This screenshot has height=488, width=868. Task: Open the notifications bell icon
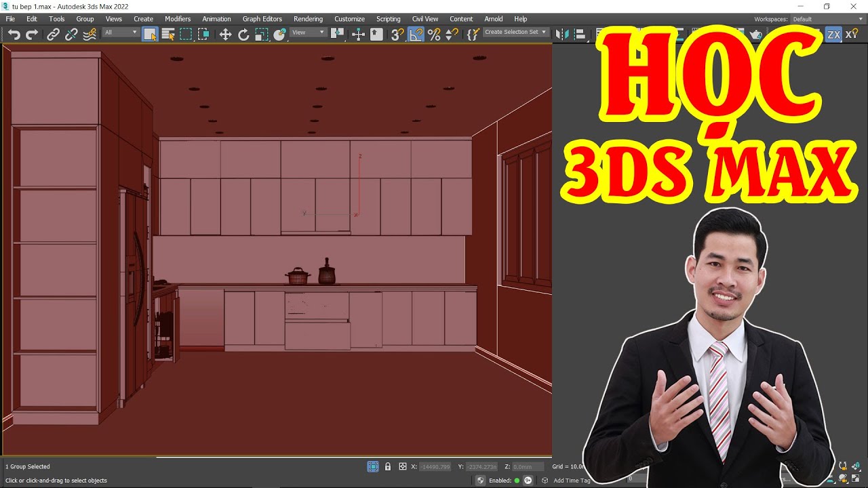coord(528,480)
